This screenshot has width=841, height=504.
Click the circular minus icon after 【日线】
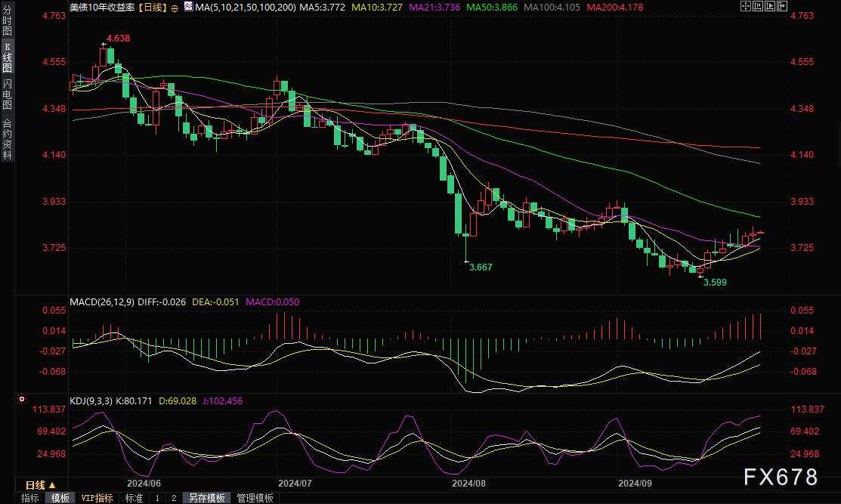[x=175, y=8]
